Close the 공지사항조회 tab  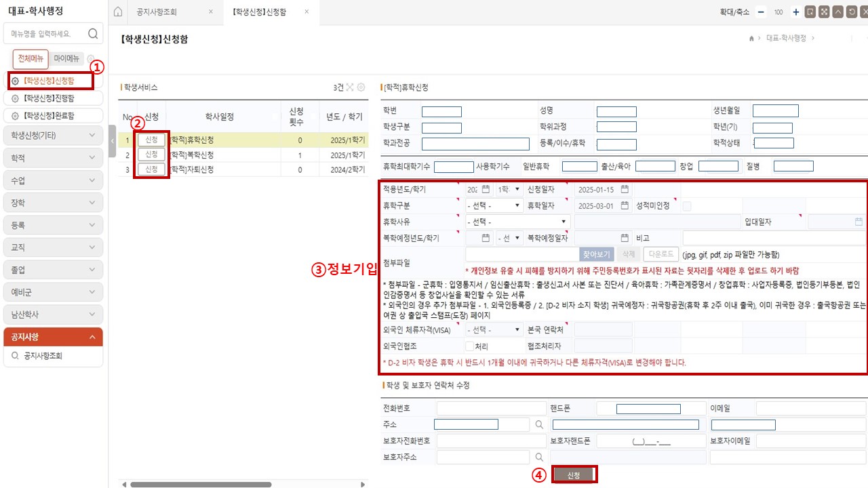click(210, 12)
